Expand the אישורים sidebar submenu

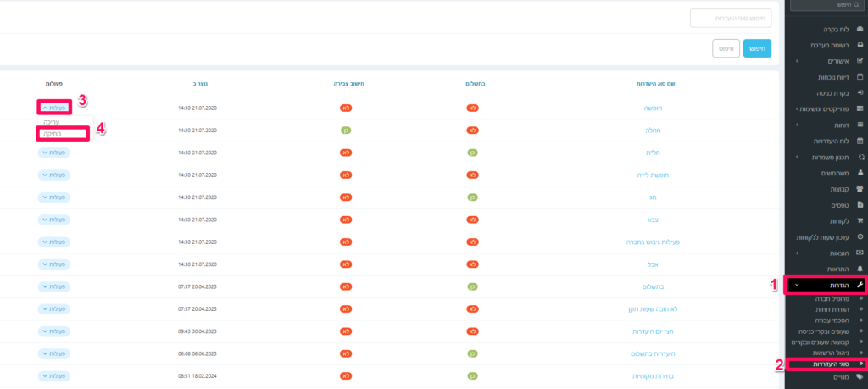coord(797,62)
